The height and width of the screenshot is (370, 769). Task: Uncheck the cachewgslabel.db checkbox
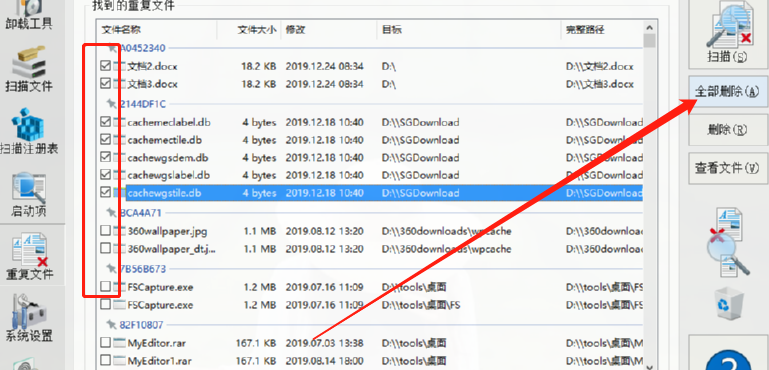(105, 175)
